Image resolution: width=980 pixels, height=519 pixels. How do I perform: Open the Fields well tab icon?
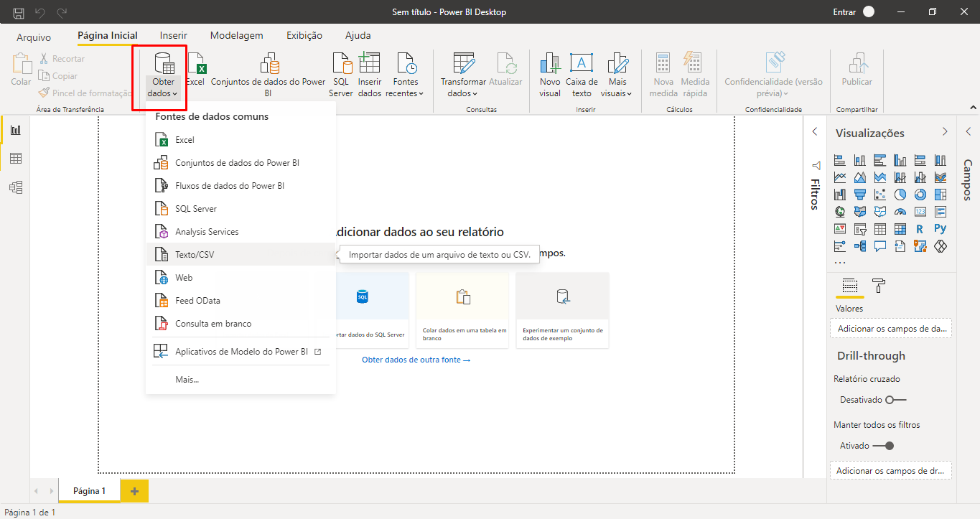[x=850, y=286]
